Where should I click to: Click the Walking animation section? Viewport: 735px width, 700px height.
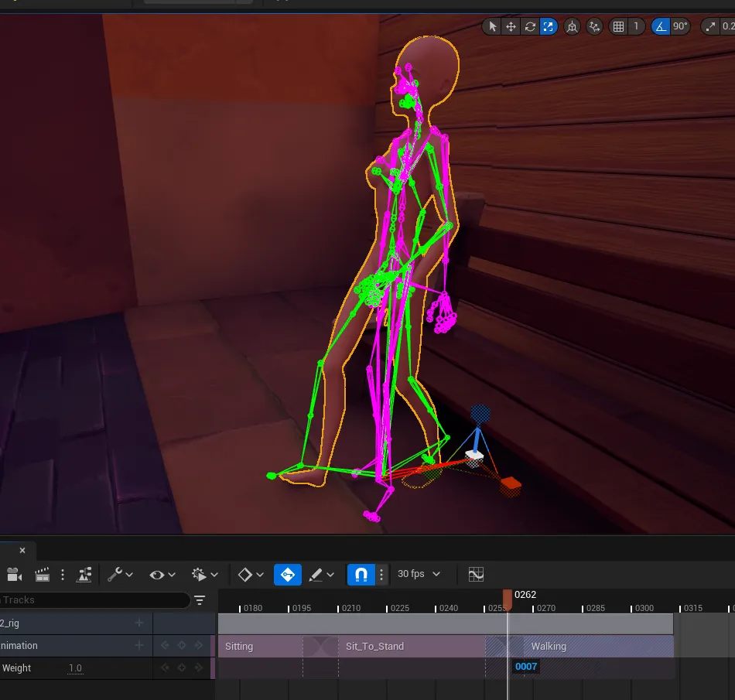pyautogui.click(x=588, y=647)
